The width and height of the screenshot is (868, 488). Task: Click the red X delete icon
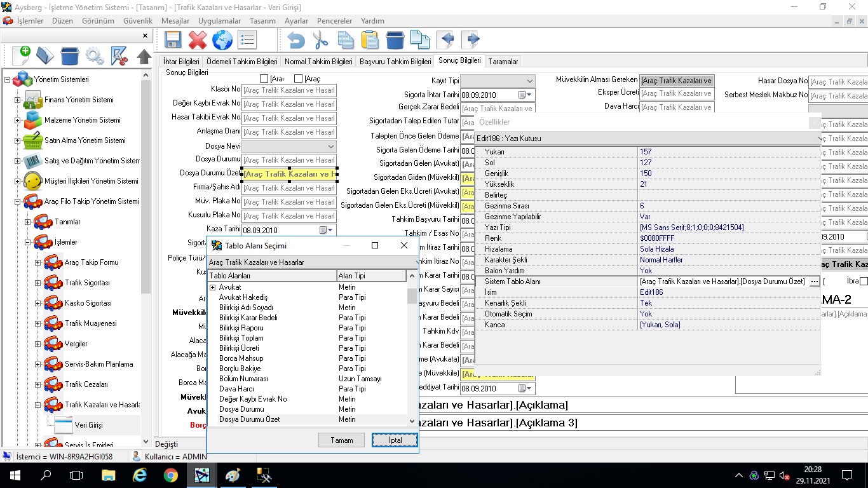coord(198,40)
